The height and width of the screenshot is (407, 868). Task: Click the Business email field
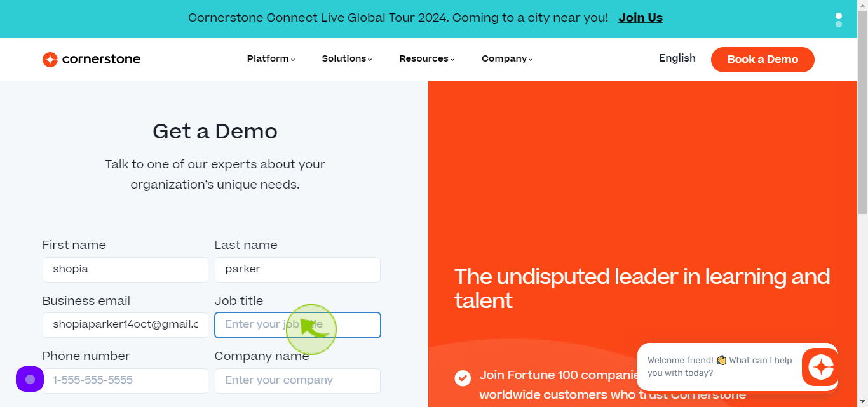[125, 324]
